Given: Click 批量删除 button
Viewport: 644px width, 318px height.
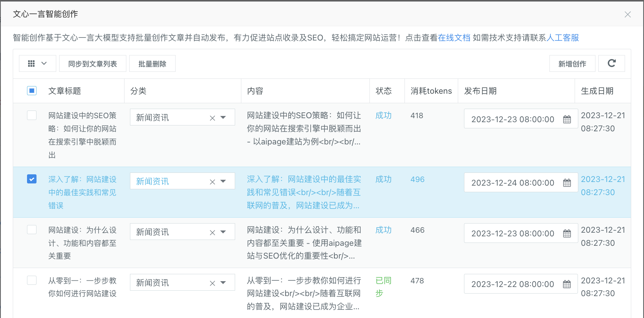Looking at the screenshot, I should click(152, 64).
